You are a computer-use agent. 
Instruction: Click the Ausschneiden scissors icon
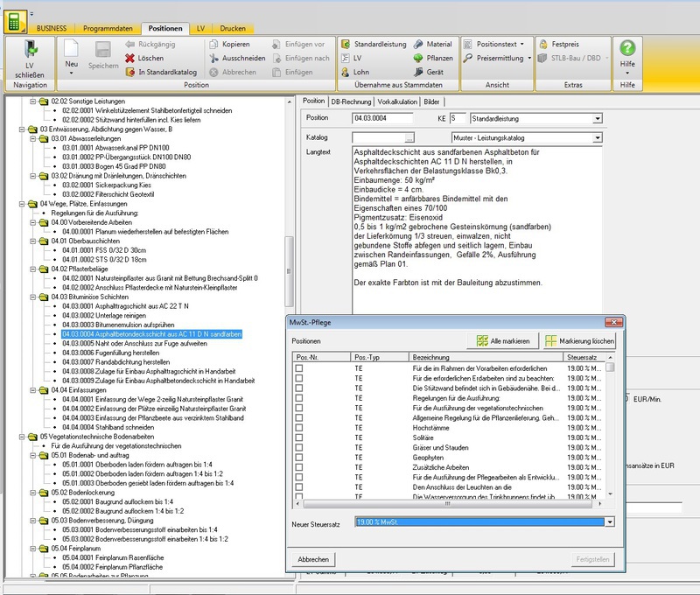click(x=215, y=58)
